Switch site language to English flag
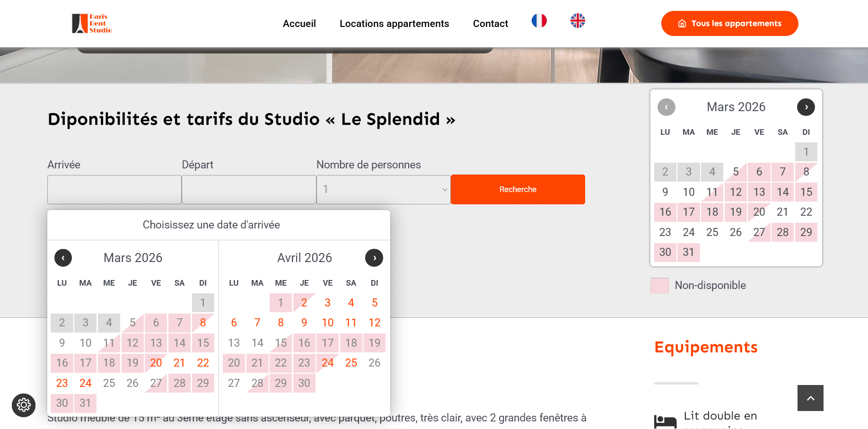 (578, 21)
